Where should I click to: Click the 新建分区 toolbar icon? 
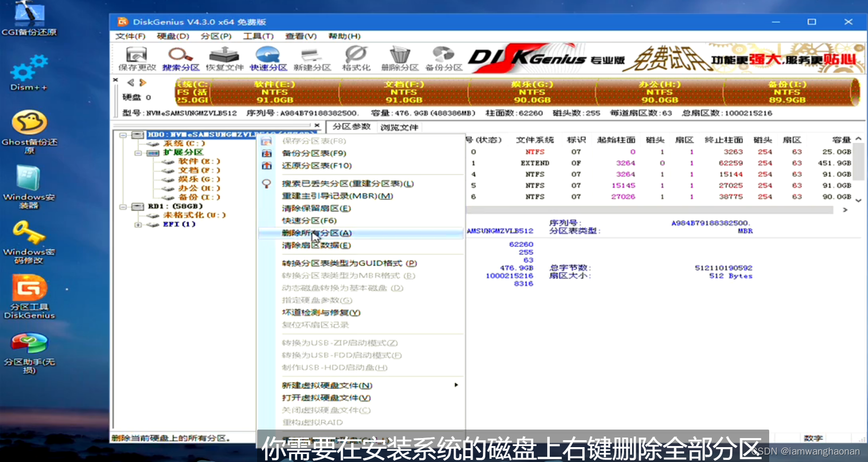[312, 58]
